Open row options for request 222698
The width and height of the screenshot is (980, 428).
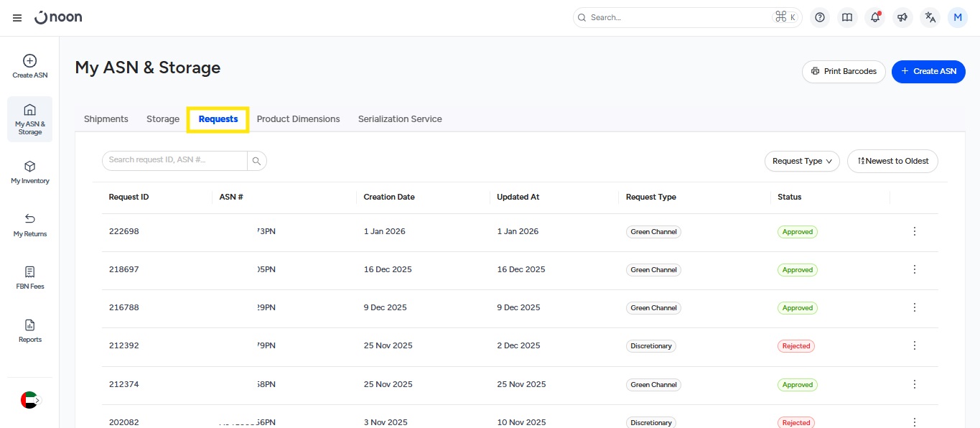(x=914, y=231)
